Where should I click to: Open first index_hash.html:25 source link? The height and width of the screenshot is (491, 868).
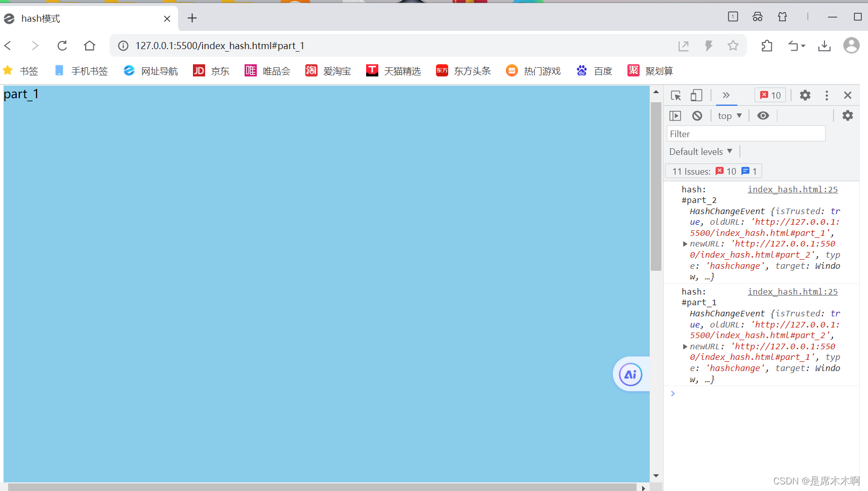point(793,189)
